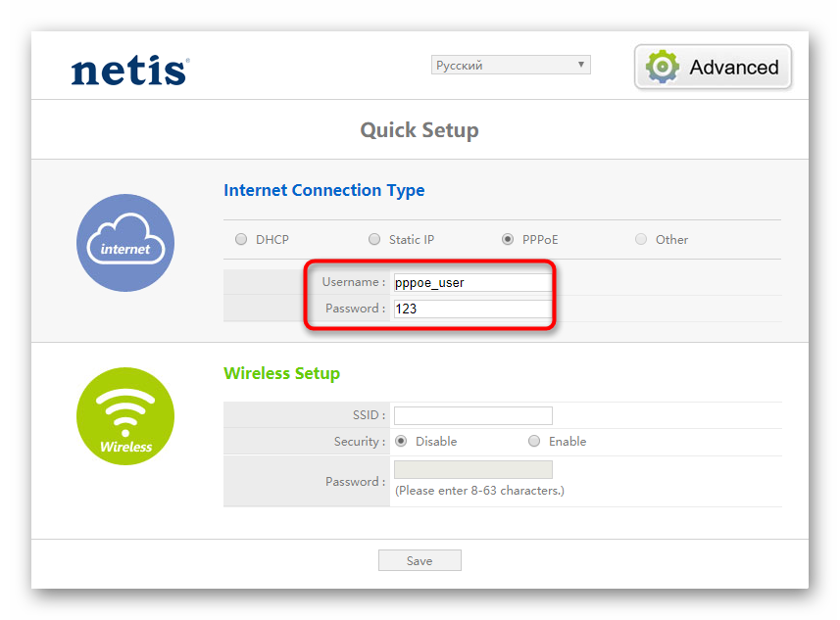Click the SSID input field

pyautogui.click(x=472, y=415)
